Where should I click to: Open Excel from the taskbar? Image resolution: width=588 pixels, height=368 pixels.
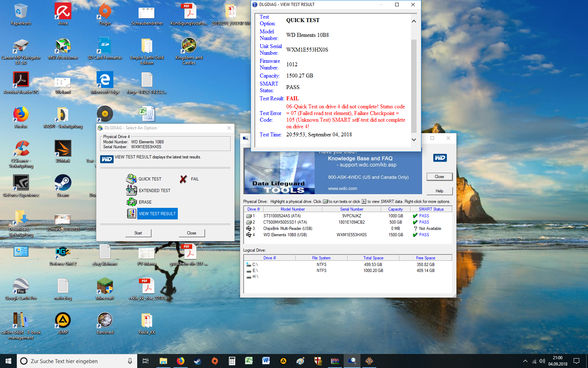tap(249, 361)
